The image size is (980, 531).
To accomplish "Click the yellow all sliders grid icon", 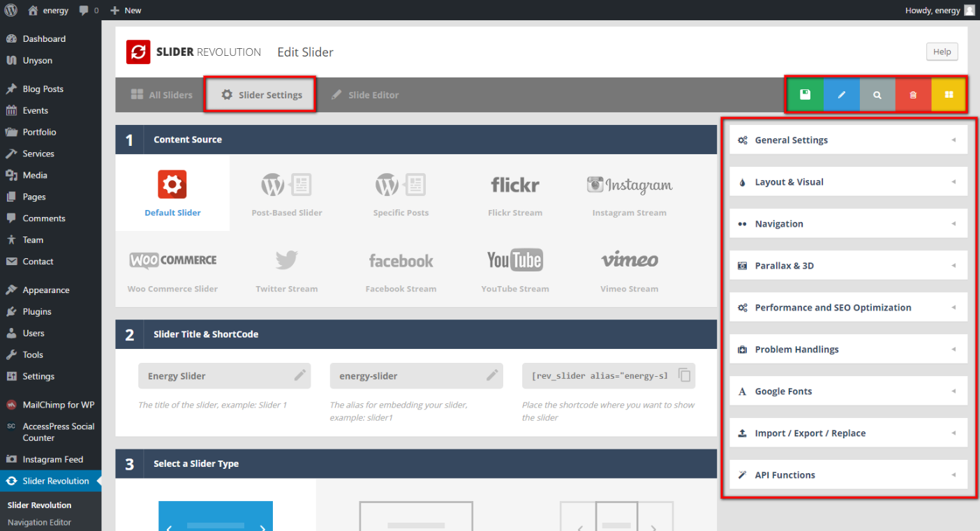I will (949, 95).
